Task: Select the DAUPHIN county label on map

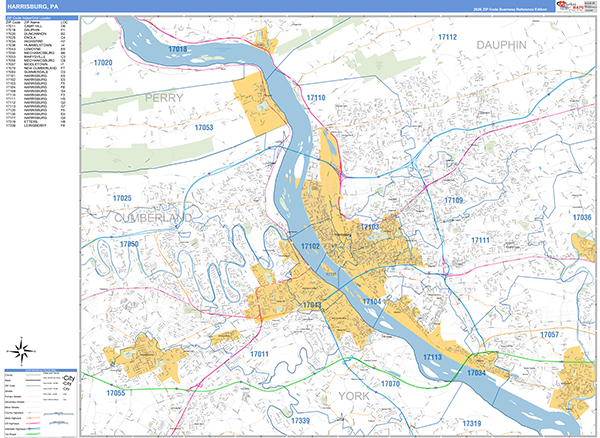Action: (507, 46)
